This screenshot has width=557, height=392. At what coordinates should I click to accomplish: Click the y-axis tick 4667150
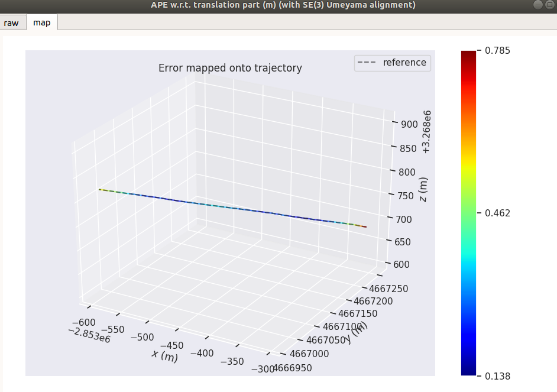(358, 313)
